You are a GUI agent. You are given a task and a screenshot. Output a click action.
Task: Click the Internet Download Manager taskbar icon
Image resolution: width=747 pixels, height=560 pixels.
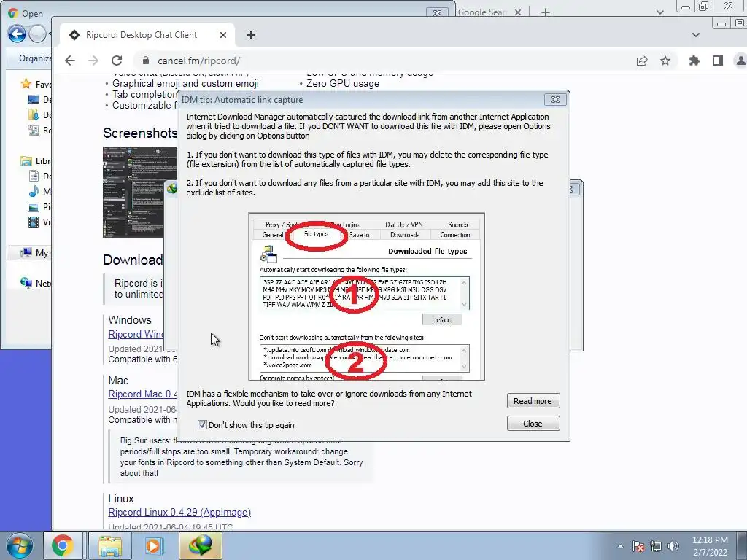coord(200,545)
